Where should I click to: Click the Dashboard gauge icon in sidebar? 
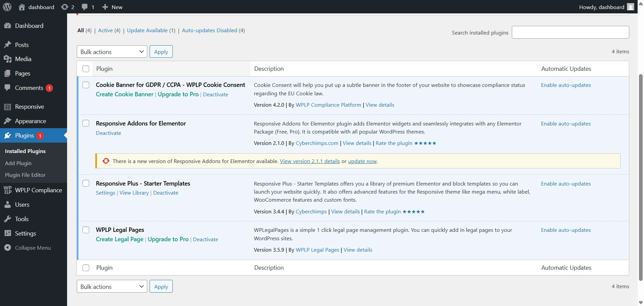click(x=8, y=26)
